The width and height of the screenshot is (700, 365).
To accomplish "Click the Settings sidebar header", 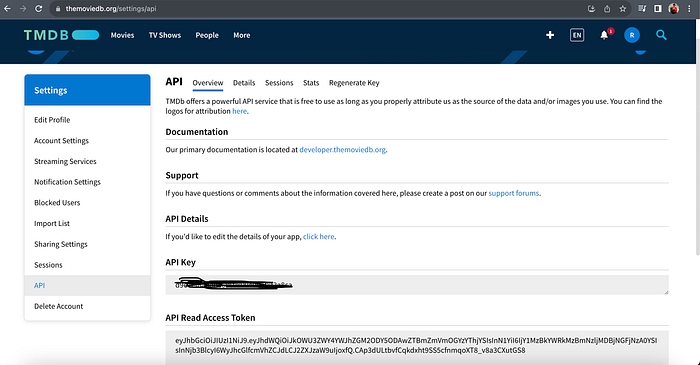I will (x=88, y=90).
